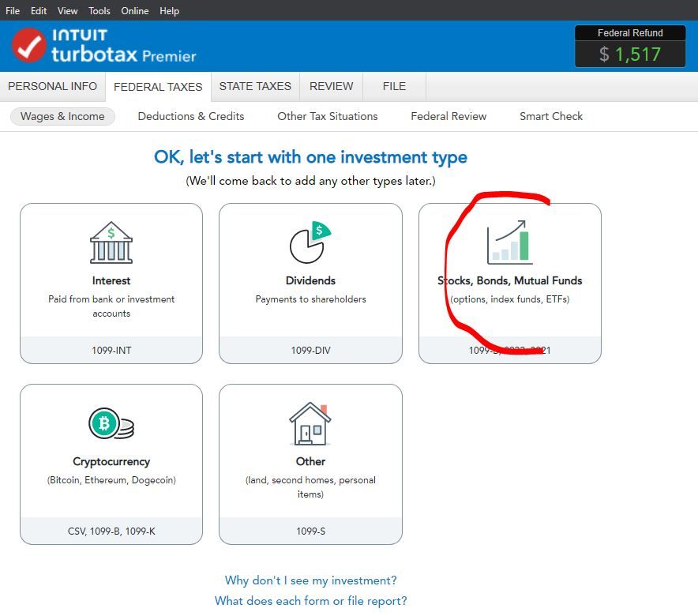Click "Paid from bank or investment accounts" text
Image resolution: width=698 pixels, height=616 pixels.
tap(111, 306)
